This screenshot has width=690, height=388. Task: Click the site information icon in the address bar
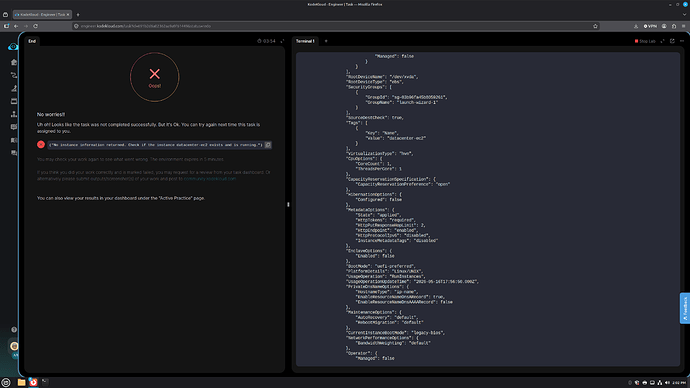pyautogui.click(x=76, y=26)
